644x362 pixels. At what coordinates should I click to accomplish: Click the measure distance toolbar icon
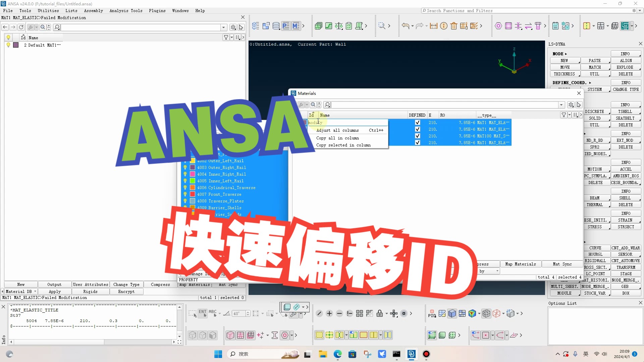pos(433,26)
